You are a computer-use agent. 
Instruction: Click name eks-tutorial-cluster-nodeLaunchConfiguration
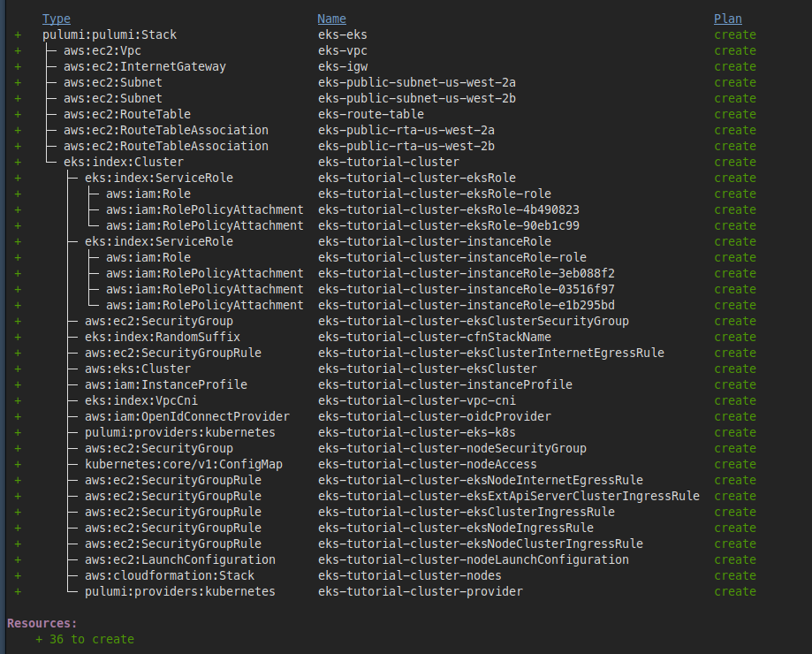(x=474, y=559)
